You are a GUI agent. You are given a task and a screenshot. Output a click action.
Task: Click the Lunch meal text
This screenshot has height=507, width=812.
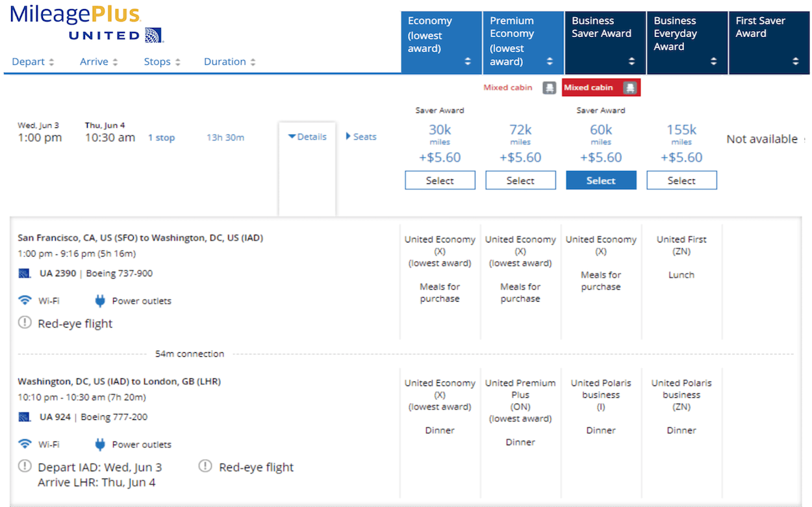click(681, 275)
